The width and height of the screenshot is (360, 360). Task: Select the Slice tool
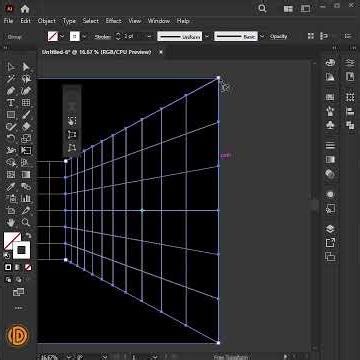coord(26,210)
